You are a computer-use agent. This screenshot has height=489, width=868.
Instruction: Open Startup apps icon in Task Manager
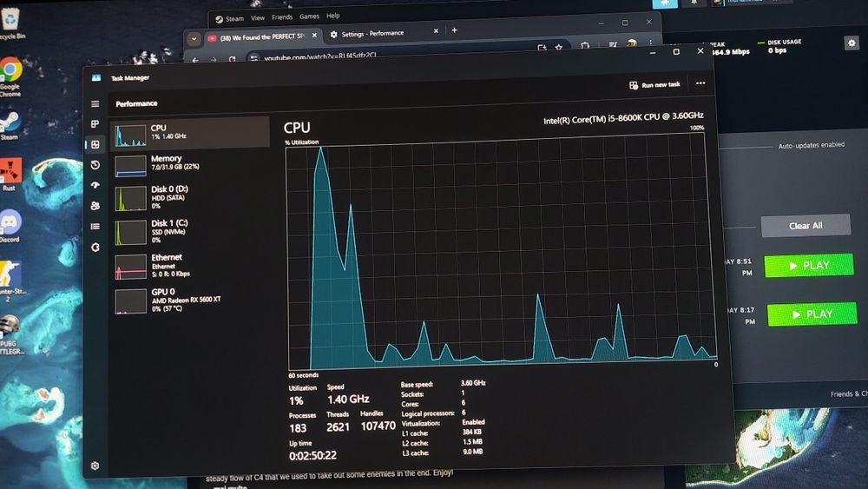[x=95, y=185]
